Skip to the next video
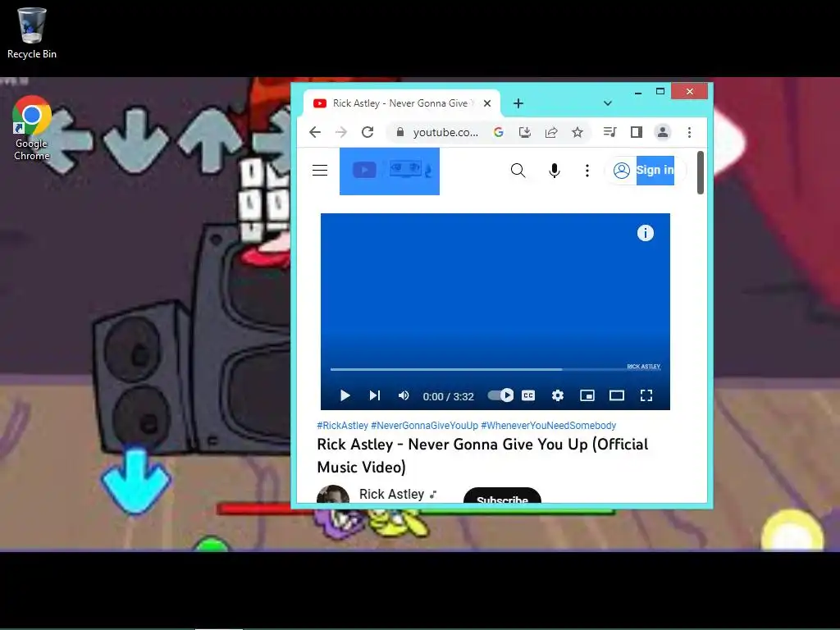Image resolution: width=840 pixels, height=630 pixels. 374,395
